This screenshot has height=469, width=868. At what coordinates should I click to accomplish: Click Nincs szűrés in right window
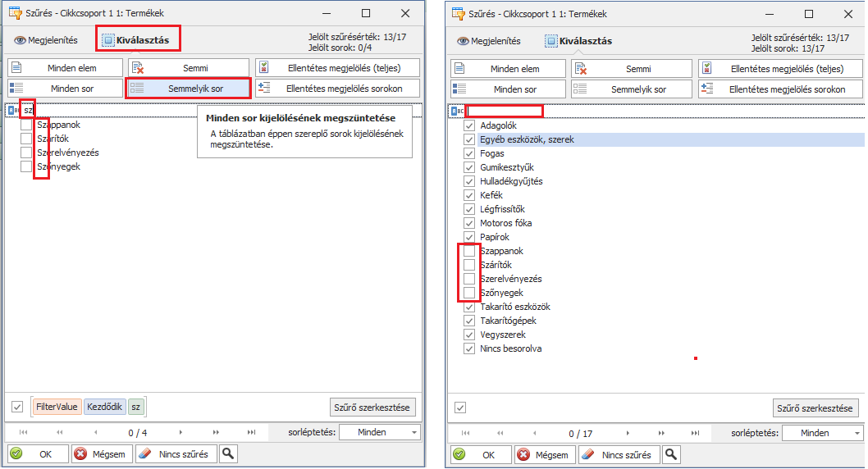coord(619,454)
